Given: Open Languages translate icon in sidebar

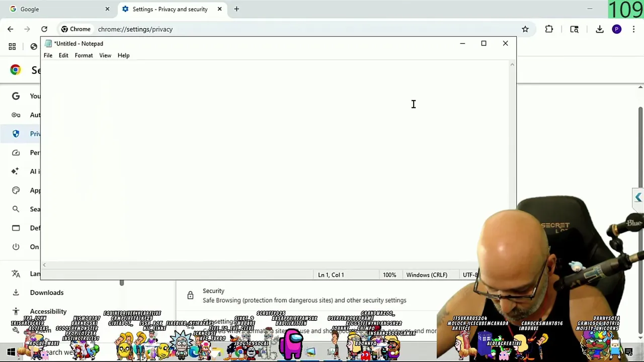Looking at the screenshot, I should pyautogui.click(x=16, y=274).
